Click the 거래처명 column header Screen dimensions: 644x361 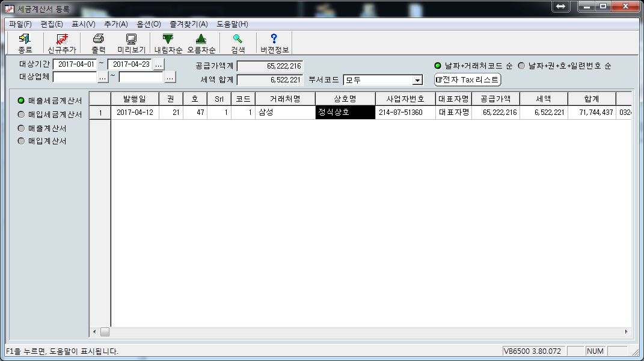point(285,99)
